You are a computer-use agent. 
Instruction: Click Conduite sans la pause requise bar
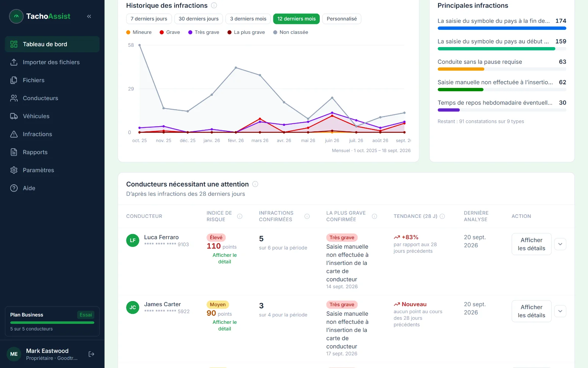tap(502, 69)
